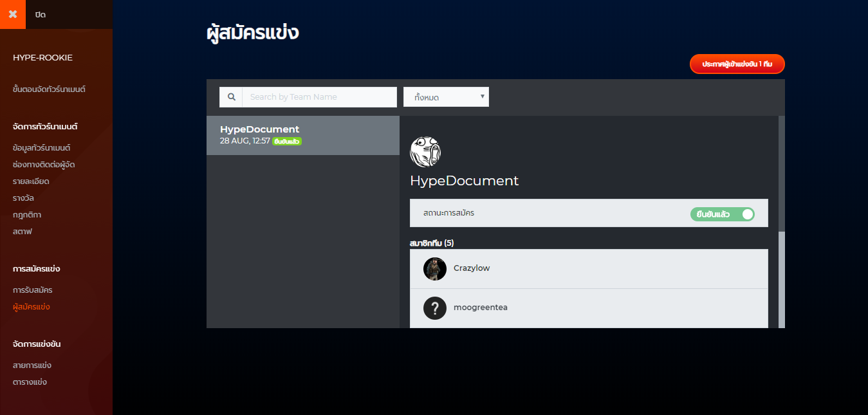Open สายการแข่ง menu item
868x415 pixels.
click(x=32, y=365)
